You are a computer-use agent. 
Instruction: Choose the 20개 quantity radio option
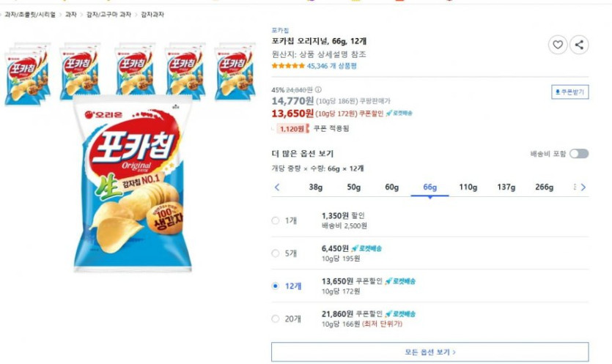(x=276, y=319)
